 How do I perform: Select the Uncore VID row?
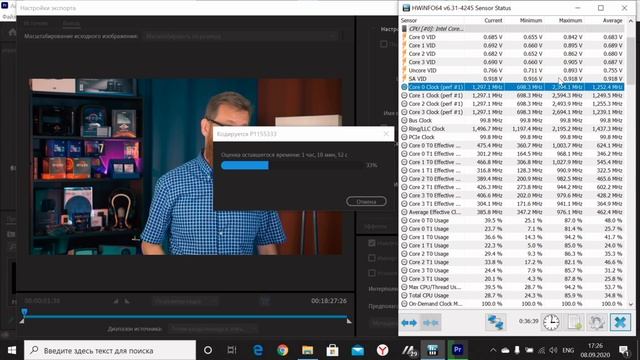(512, 71)
